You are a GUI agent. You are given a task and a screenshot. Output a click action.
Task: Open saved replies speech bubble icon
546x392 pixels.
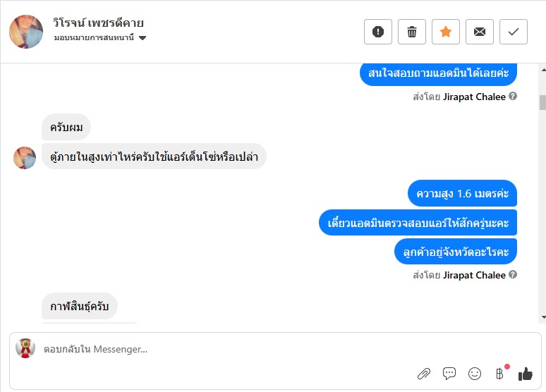(449, 374)
